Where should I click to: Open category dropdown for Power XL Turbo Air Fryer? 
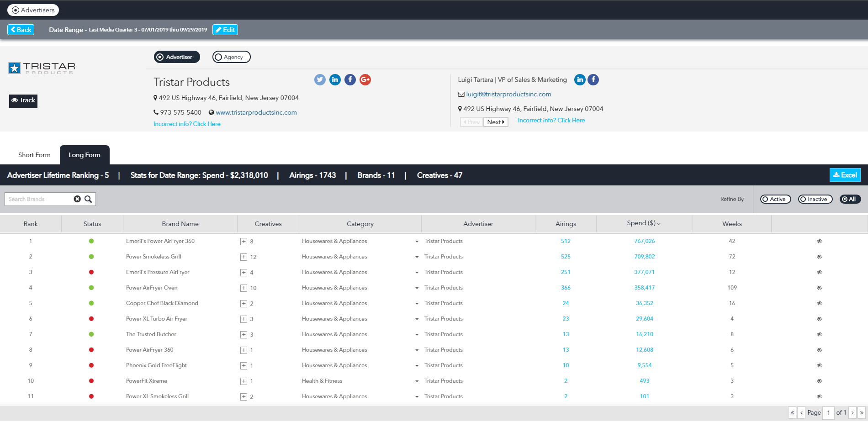point(417,319)
